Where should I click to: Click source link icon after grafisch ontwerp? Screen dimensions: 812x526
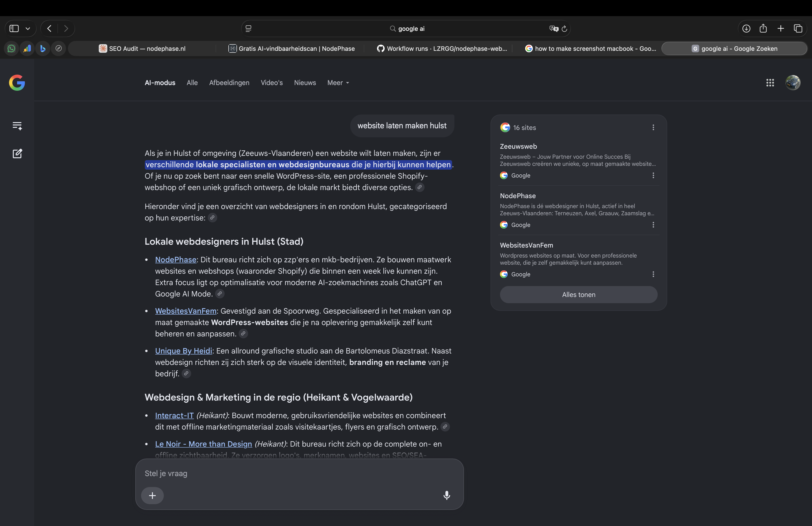(445, 427)
